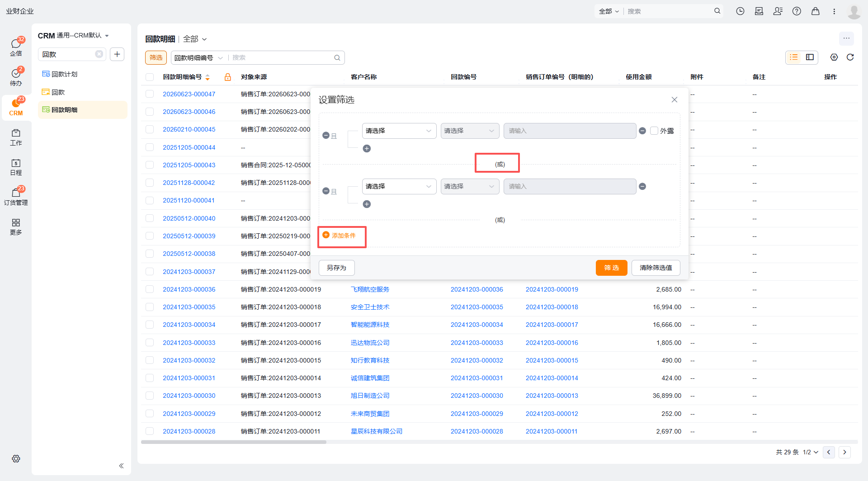Click the plus button beside menu search

pos(117,54)
